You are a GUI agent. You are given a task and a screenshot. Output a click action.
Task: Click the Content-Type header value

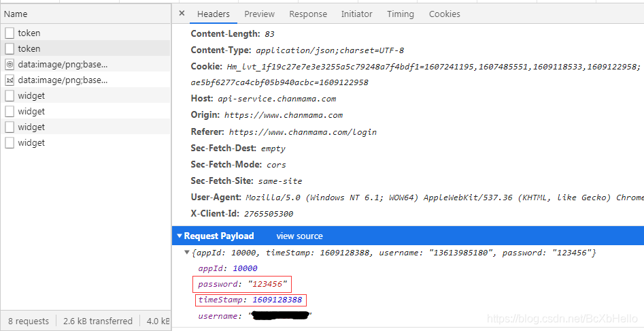(x=330, y=50)
